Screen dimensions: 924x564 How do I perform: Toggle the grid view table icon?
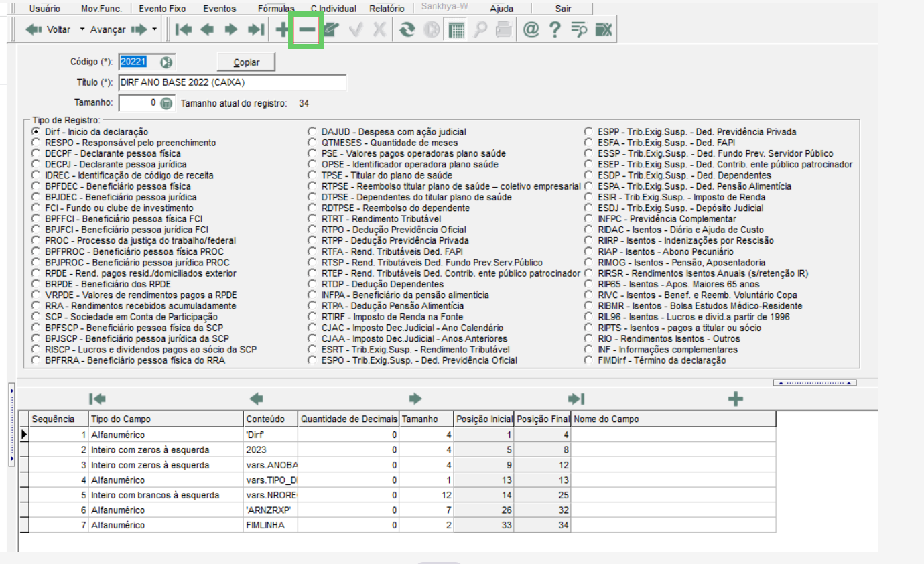point(456,30)
